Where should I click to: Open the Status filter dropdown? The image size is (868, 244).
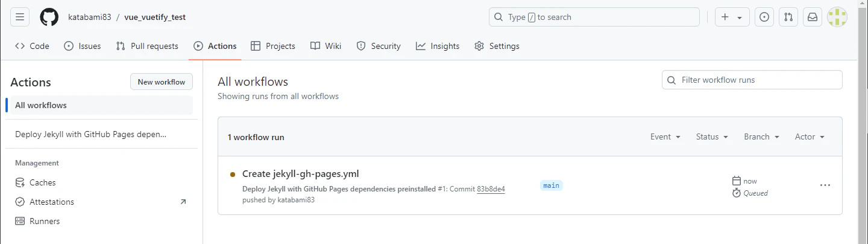pyautogui.click(x=712, y=137)
